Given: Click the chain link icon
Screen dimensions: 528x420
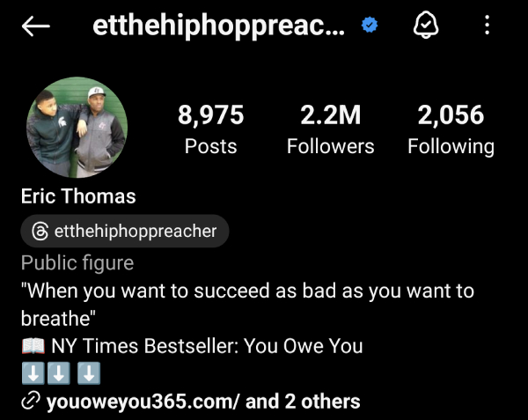Looking at the screenshot, I should [x=31, y=401].
